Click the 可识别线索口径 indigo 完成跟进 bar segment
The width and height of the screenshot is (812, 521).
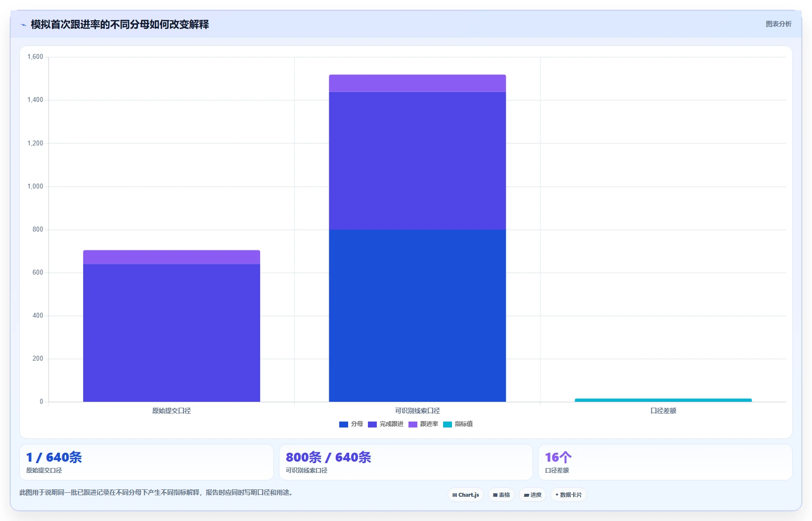point(417,161)
